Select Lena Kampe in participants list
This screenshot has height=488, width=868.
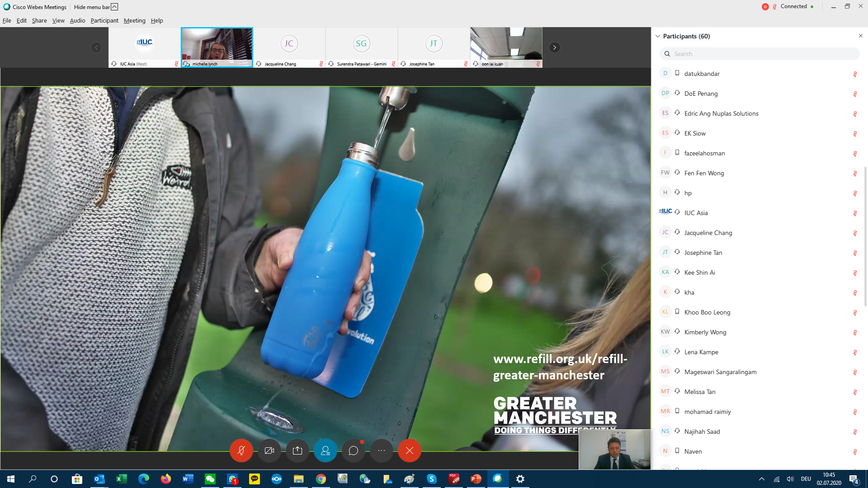701,352
